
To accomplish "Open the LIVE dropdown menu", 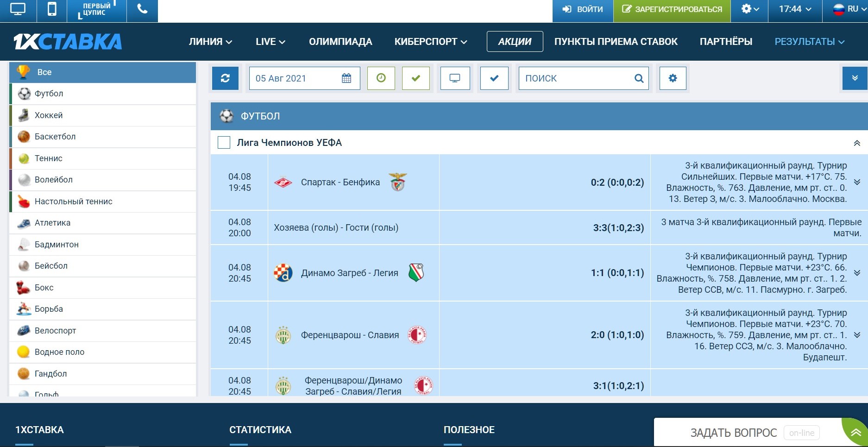I will (270, 42).
